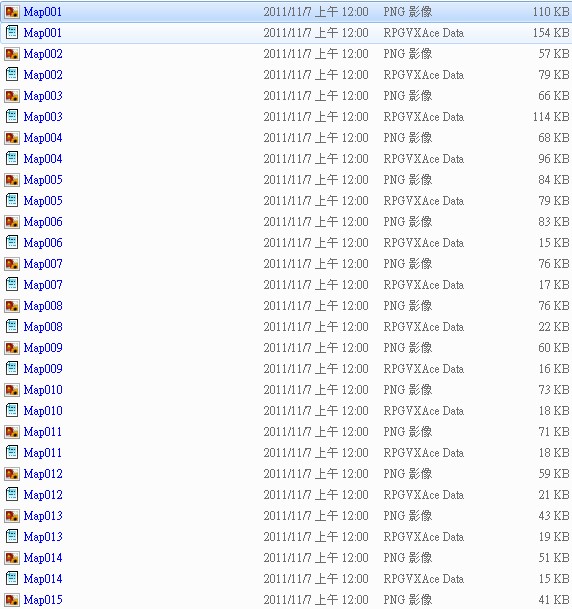Screen dimensions: 572x609
Task: Select the Map006 RPGVXAce Data icon
Action: click(x=12, y=242)
